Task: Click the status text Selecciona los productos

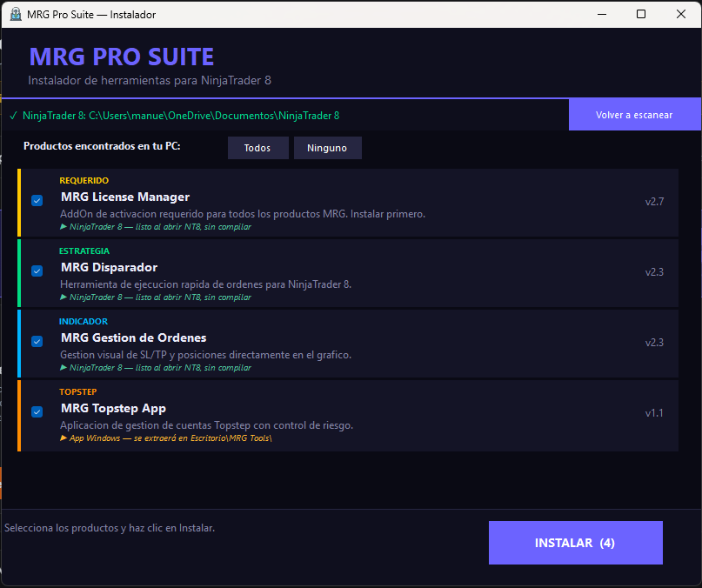Action: 110,528
